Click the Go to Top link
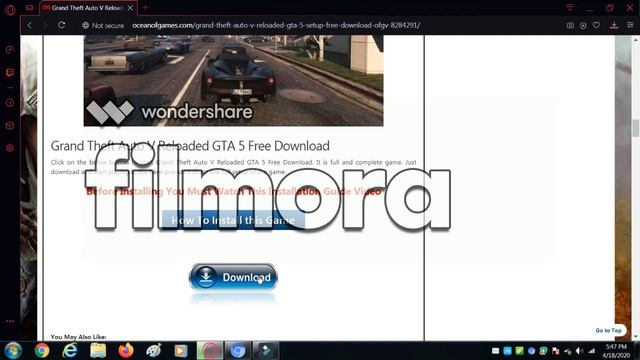This screenshot has height=360, width=640. [x=608, y=330]
